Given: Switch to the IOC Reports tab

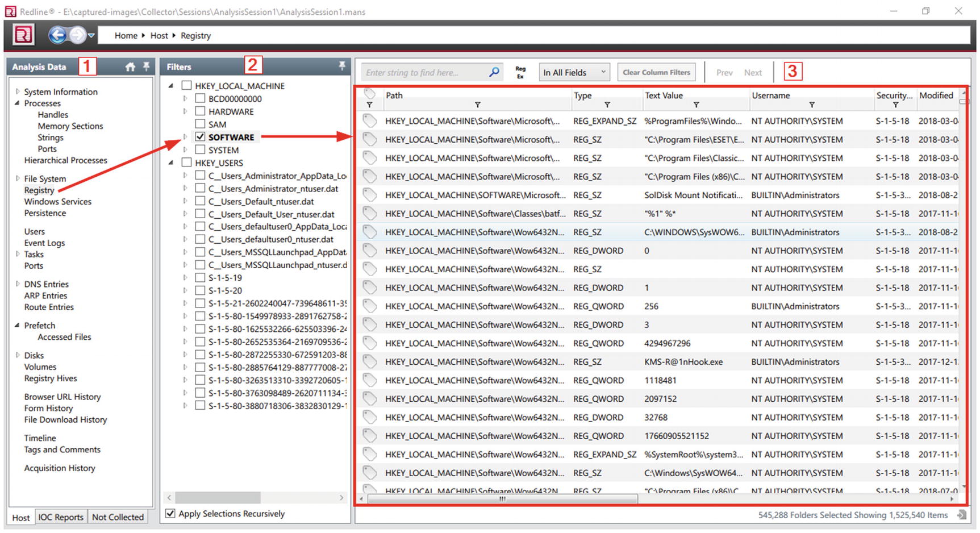Looking at the screenshot, I should pyautogui.click(x=61, y=517).
